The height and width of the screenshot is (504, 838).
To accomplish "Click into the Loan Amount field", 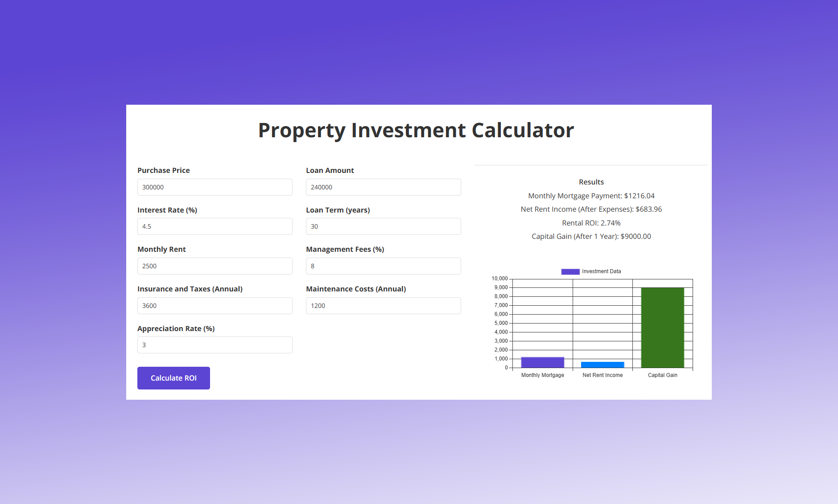I will pos(383,187).
